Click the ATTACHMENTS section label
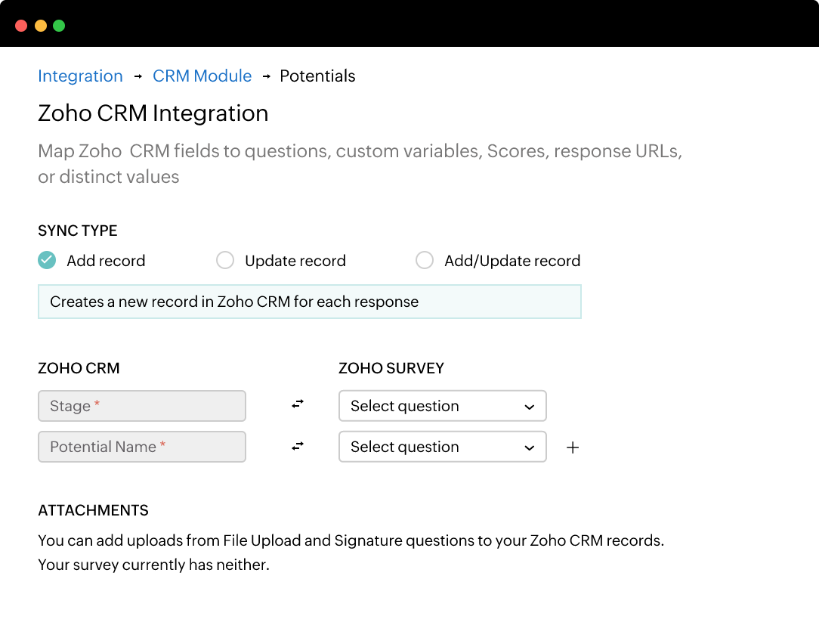The width and height of the screenshot is (819, 644). point(94,510)
